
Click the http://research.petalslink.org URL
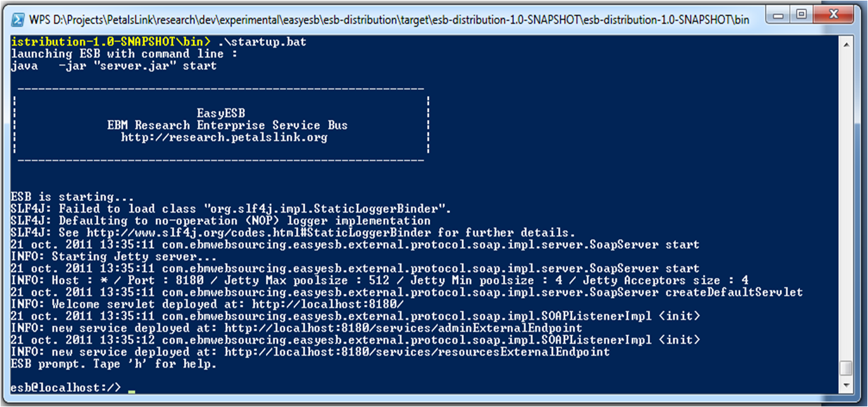(x=224, y=137)
